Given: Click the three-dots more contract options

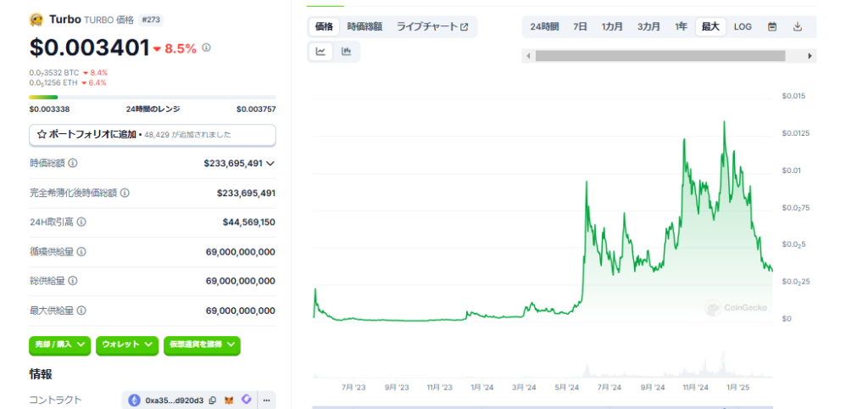Looking at the screenshot, I should (x=266, y=400).
